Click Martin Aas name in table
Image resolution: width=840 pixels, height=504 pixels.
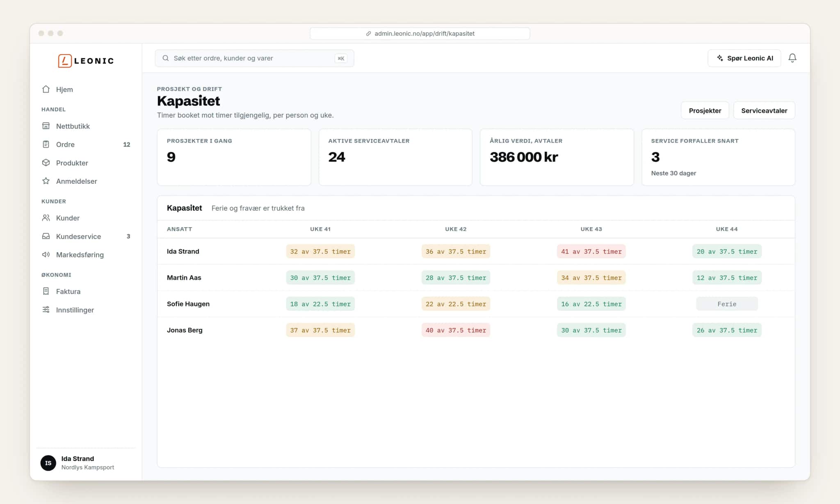pos(184,278)
